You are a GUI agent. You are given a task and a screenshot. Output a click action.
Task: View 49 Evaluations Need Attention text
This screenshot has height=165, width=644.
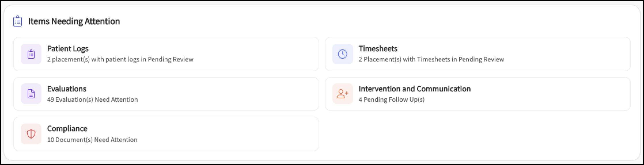92,99
